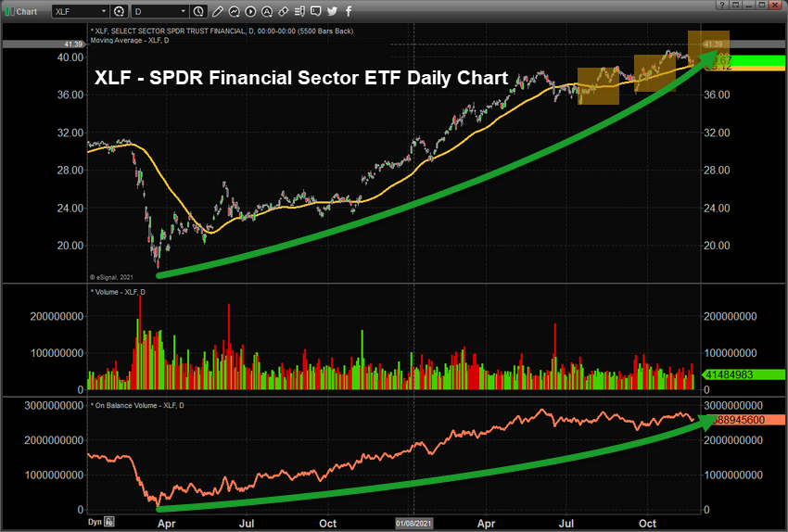788x532 pixels.
Task: Click the Dyn scaling label
Action: 95,522
